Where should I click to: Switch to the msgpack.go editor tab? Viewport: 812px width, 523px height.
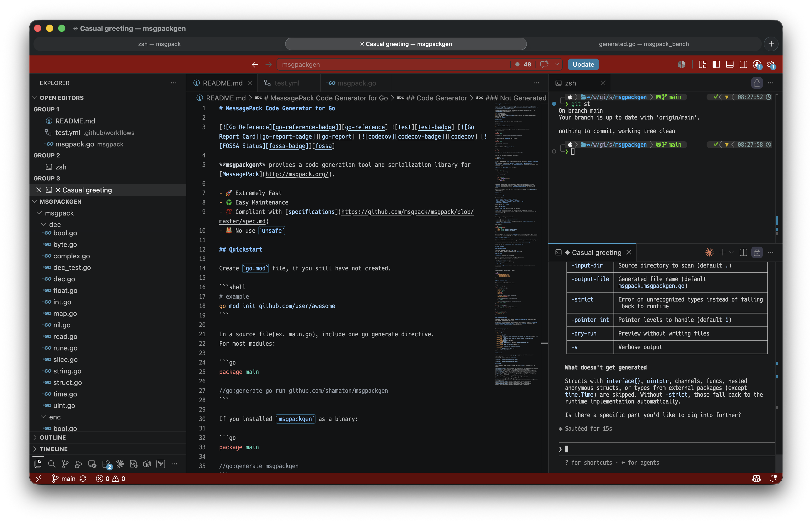coord(356,83)
